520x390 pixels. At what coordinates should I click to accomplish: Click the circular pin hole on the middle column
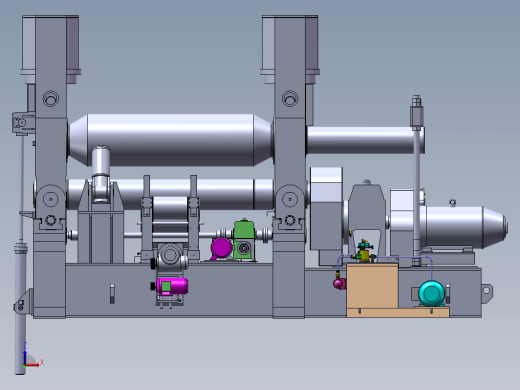click(x=290, y=99)
